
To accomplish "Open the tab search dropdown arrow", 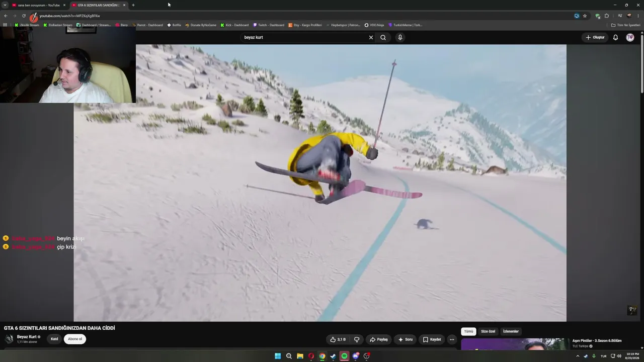I will pyautogui.click(x=5, y=5).
